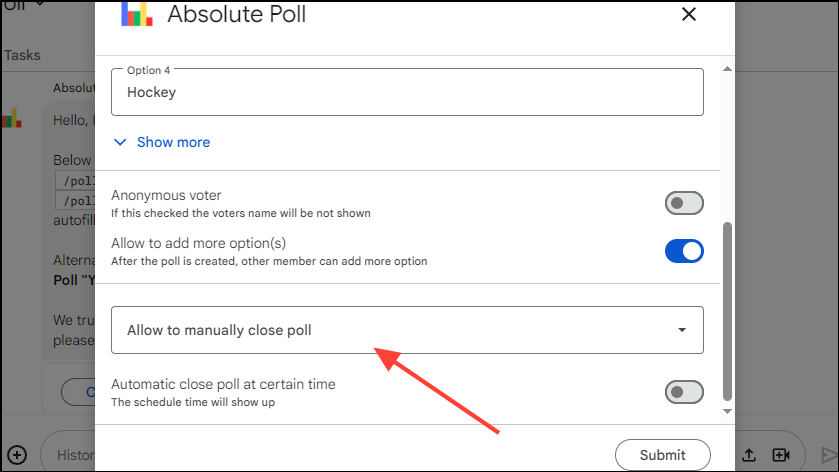Click the Absolute Poll bar chart logo
The image size is (839, 472).
pyautogui.click(x=136, y=14)
